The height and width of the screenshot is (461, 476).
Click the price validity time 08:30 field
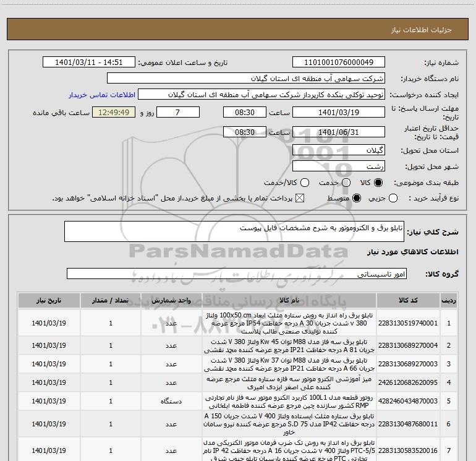coord(245,132)
